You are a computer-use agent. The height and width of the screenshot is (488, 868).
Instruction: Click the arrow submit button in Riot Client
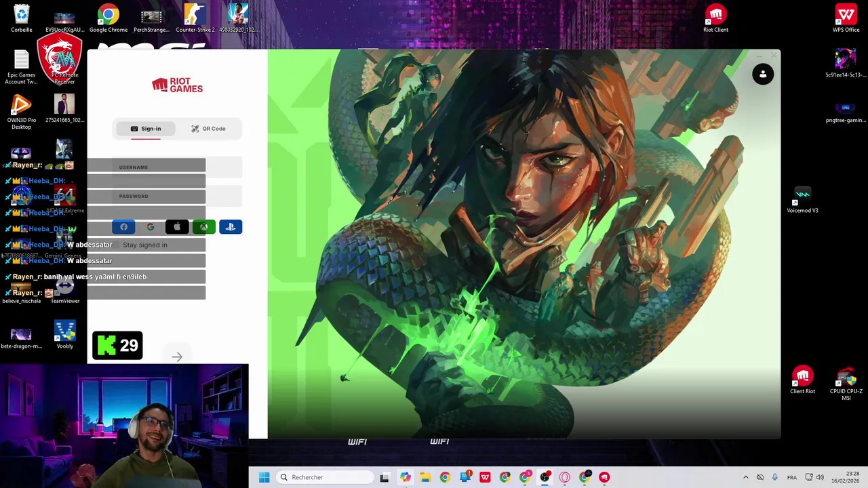[177, 357]
